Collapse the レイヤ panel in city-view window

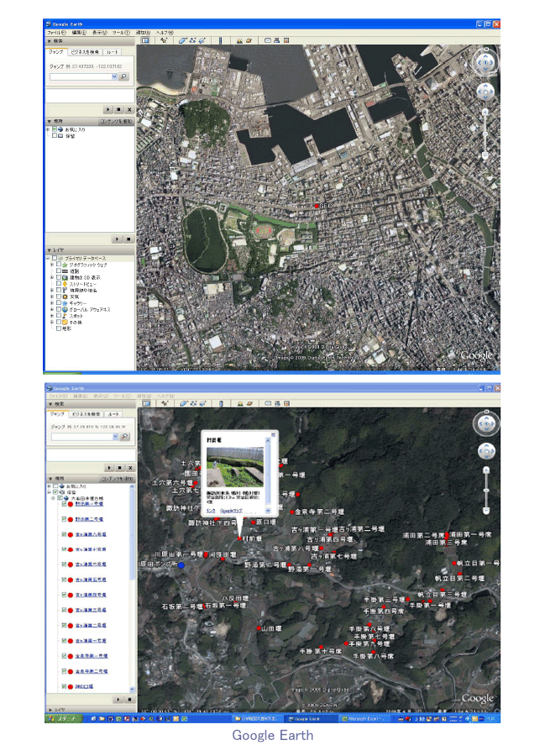click(50, 250)
